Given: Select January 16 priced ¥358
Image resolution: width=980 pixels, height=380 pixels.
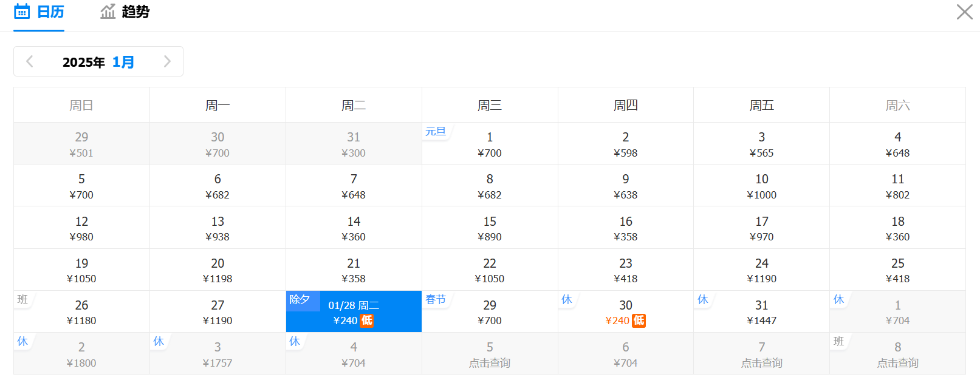Looking at the screenshot, I should pos(626,228).
